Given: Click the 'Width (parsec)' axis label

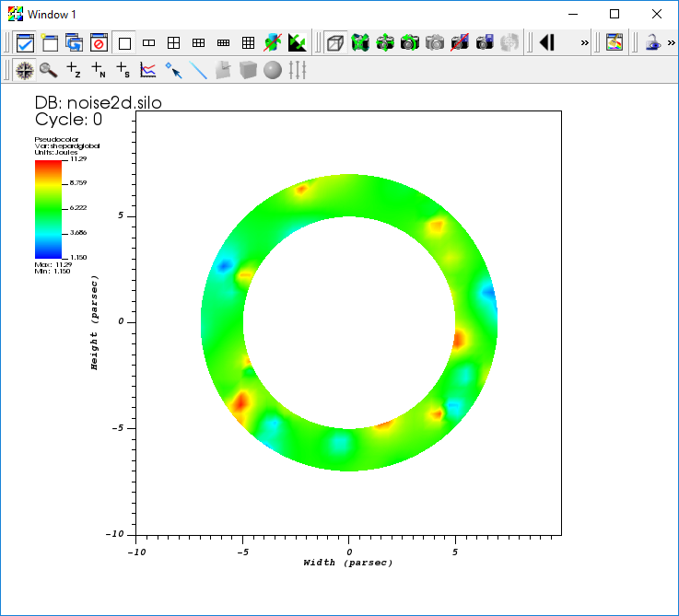Looking at the screenshot, I should tap(347, 563).
